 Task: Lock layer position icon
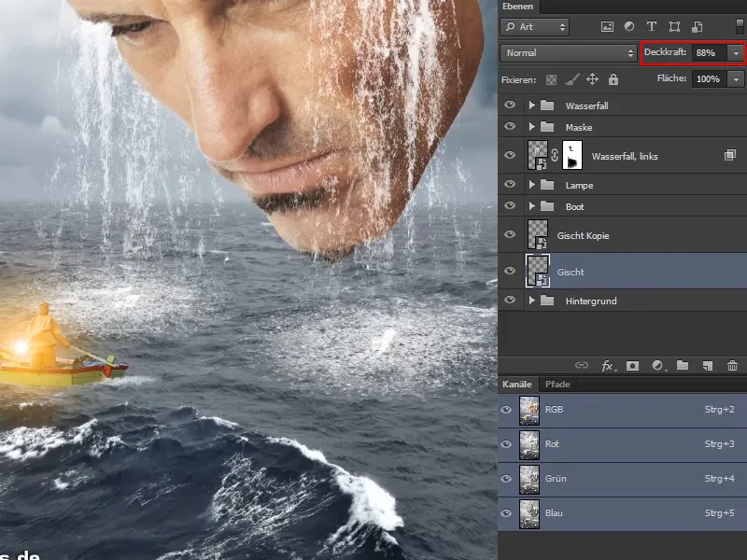592,79
